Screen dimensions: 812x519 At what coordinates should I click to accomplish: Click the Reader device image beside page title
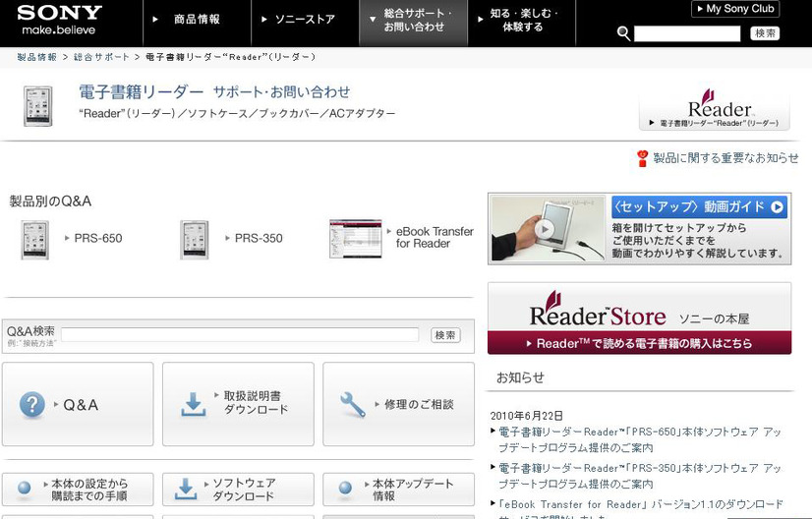tap(37, 106)
